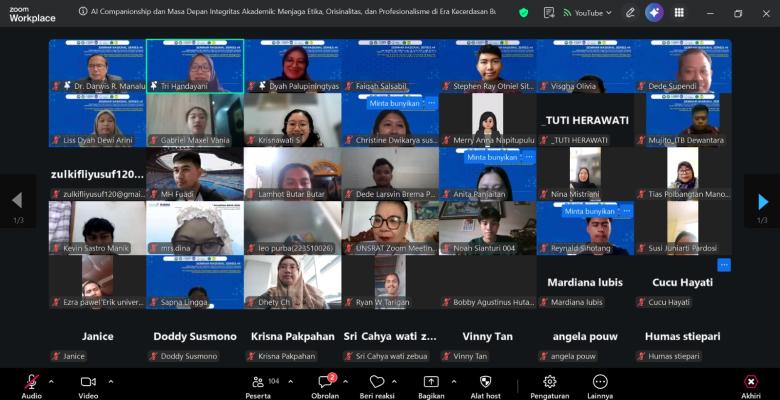
Task: Click the green encryption shield icon
Action: (523, 13)
